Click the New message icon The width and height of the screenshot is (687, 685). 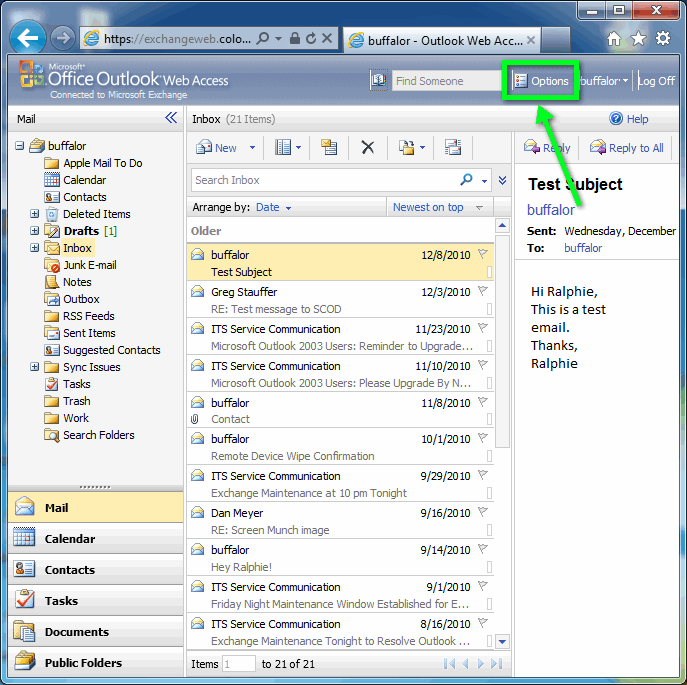[204, 147]
